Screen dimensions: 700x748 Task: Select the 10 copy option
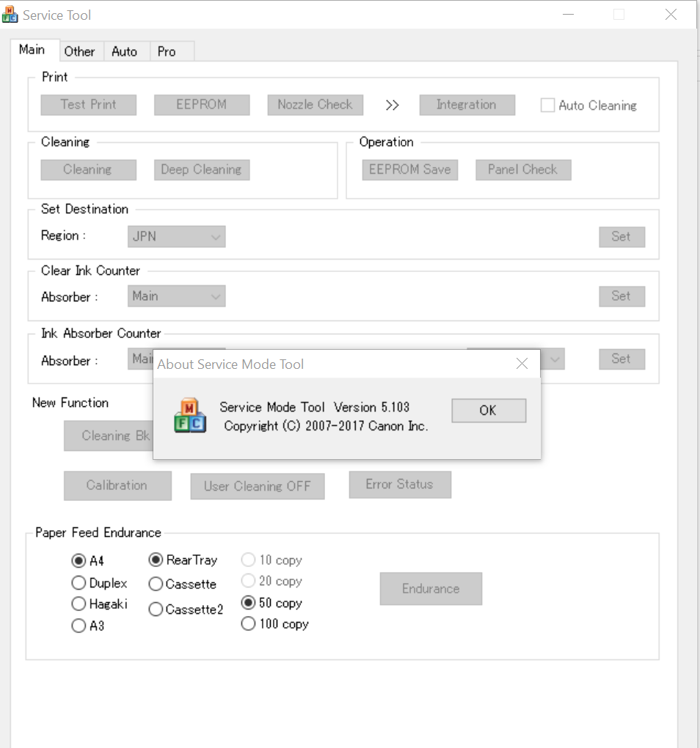point(248,559)
